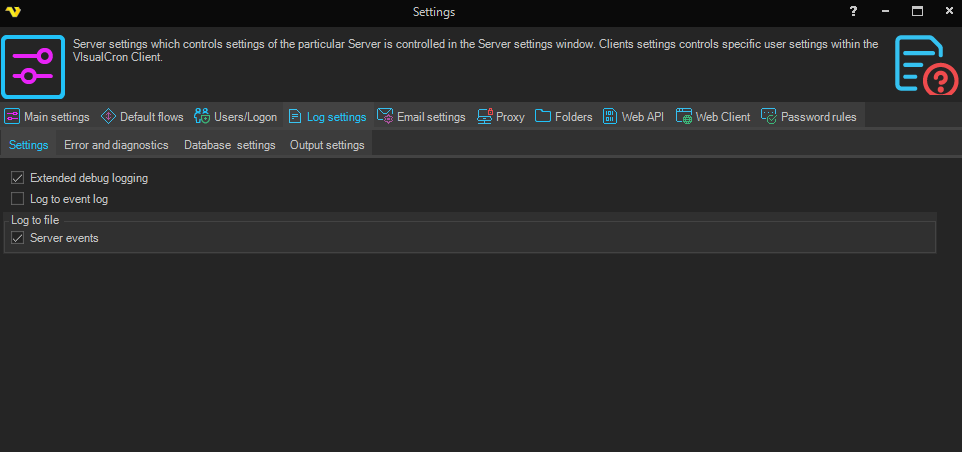The image size is (962, 452).
Task: Switch to Error and diagnostics sub-tab
Action: (x=116, y=145)
